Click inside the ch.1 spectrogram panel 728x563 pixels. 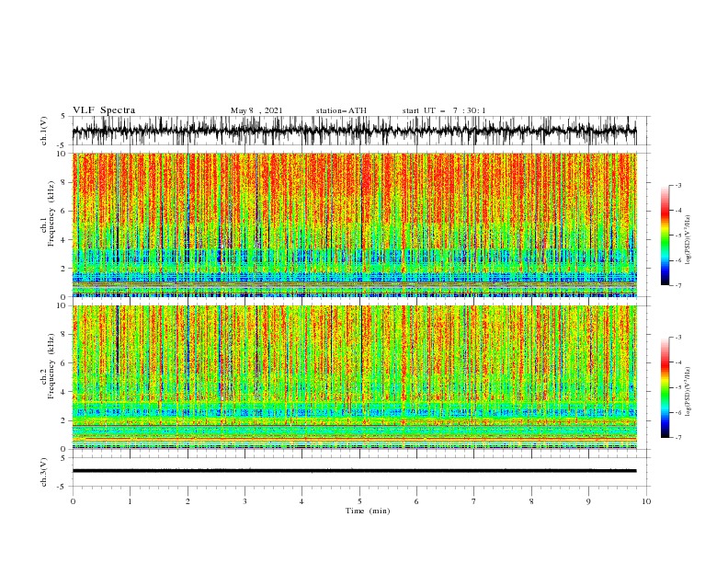354,224
